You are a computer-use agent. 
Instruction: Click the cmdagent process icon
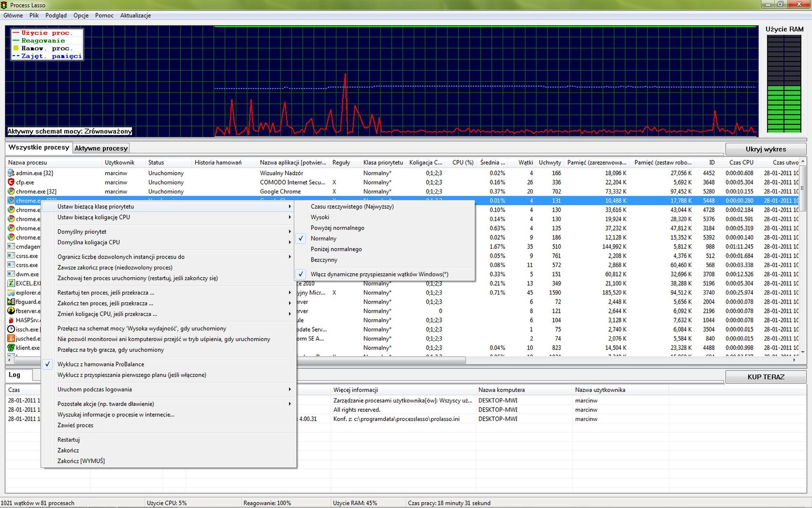click(11, 247)
